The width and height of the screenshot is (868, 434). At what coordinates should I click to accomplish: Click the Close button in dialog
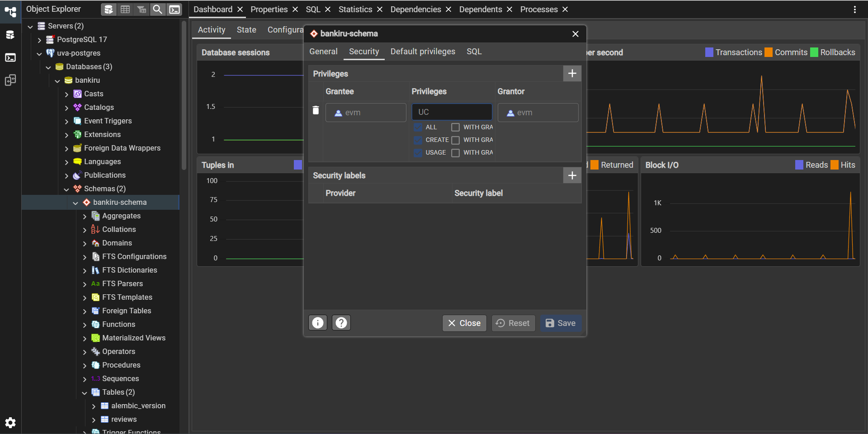click(x=464, y=323)
